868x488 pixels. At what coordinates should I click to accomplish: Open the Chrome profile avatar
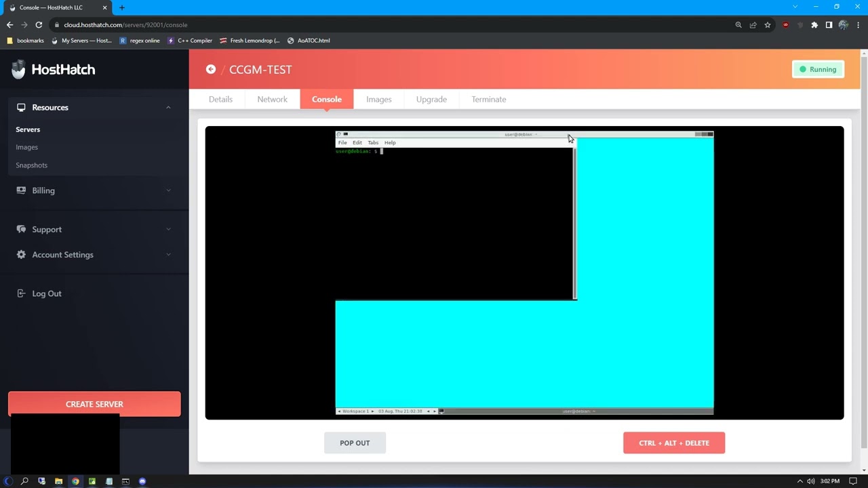[844, 25]
